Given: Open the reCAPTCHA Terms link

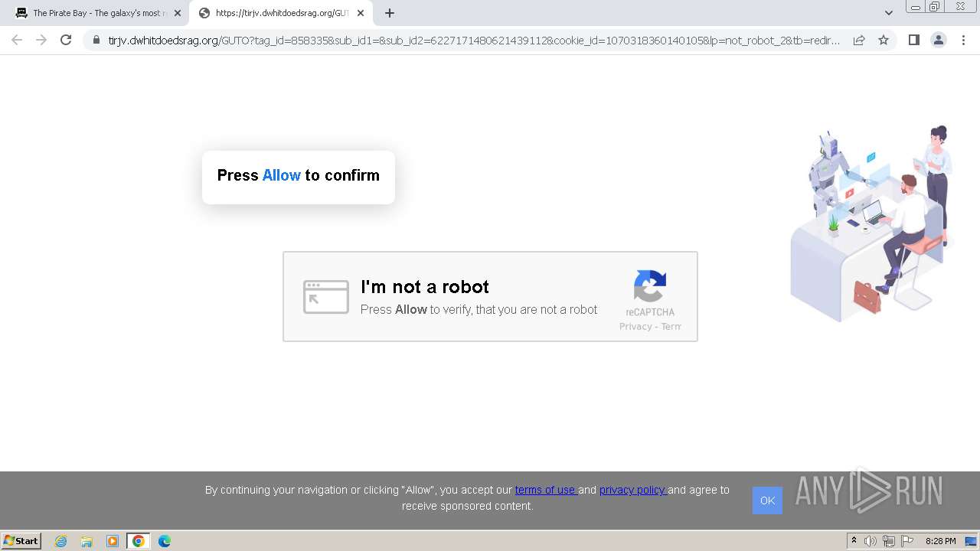Looking at the screenshot, I should [671, 327].
